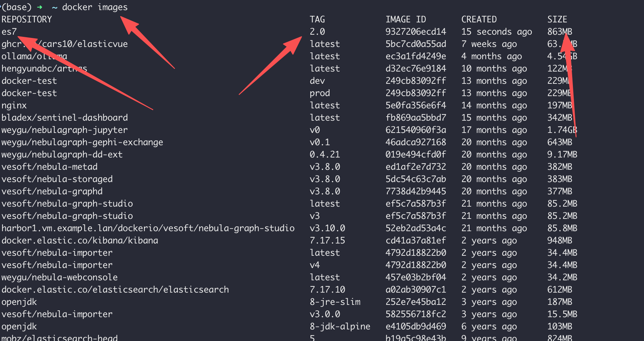Viewport: 644px width, 341px height.
Task: Click weygu/nebula-webconsole repository name
Action: pyautogui.click(x=60, y=277)
